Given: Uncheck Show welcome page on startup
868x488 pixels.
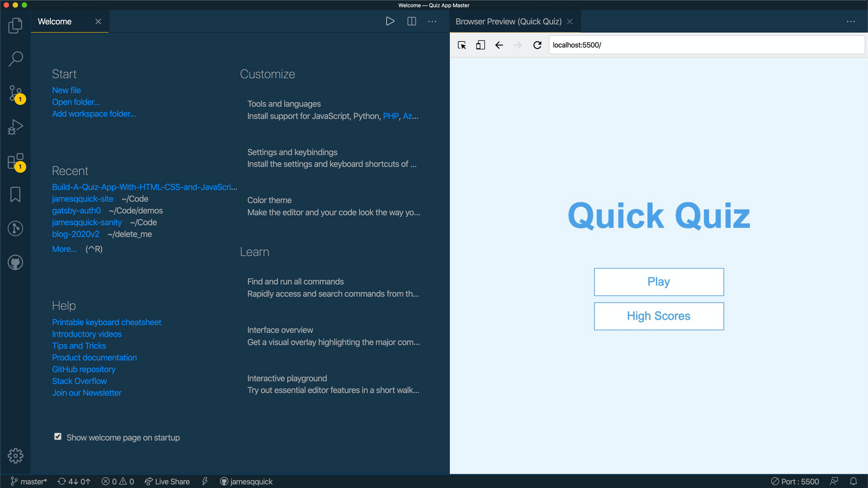Looking at the screenshot, I should tap(58, 437).
